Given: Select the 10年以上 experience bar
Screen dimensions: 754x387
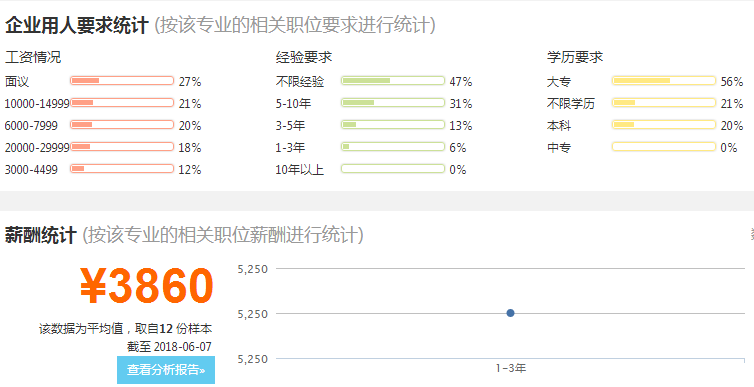Looking at the screenshot, I should (x=393, y=169).
